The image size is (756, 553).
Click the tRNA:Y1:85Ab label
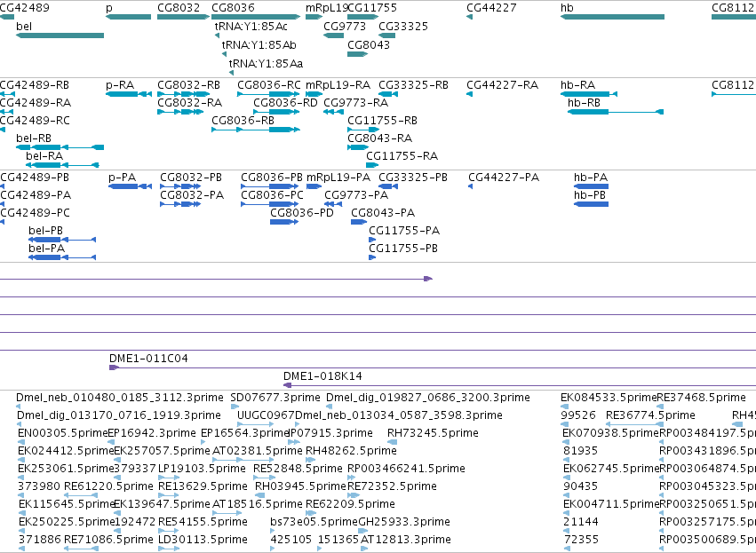click(259, 44)
